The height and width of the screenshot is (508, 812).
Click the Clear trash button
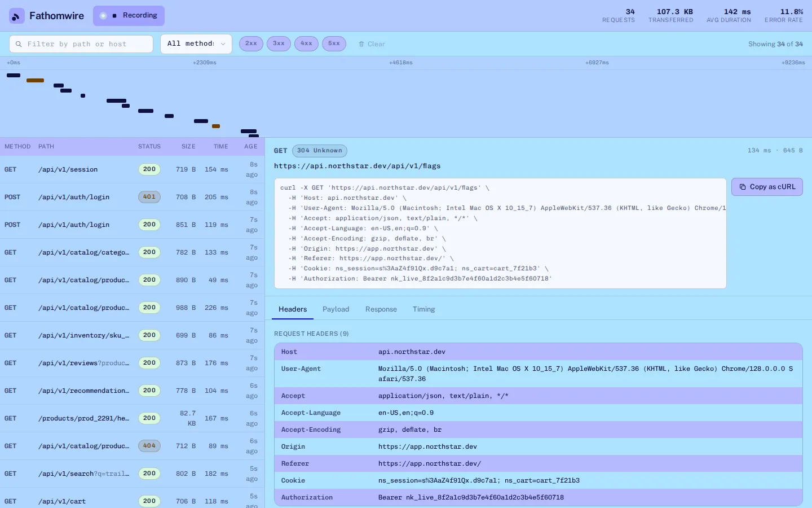[372, 44]
